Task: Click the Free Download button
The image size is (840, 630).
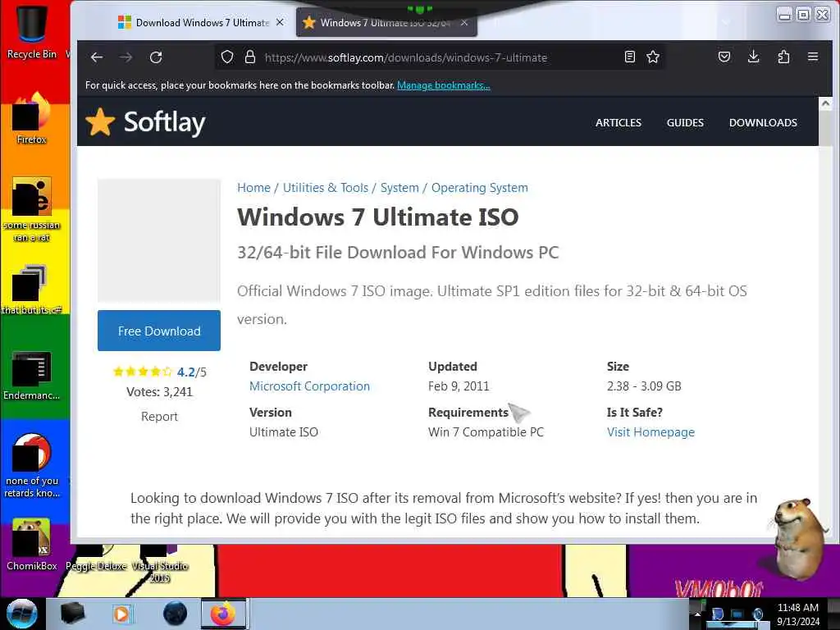Action: point(159,331)
